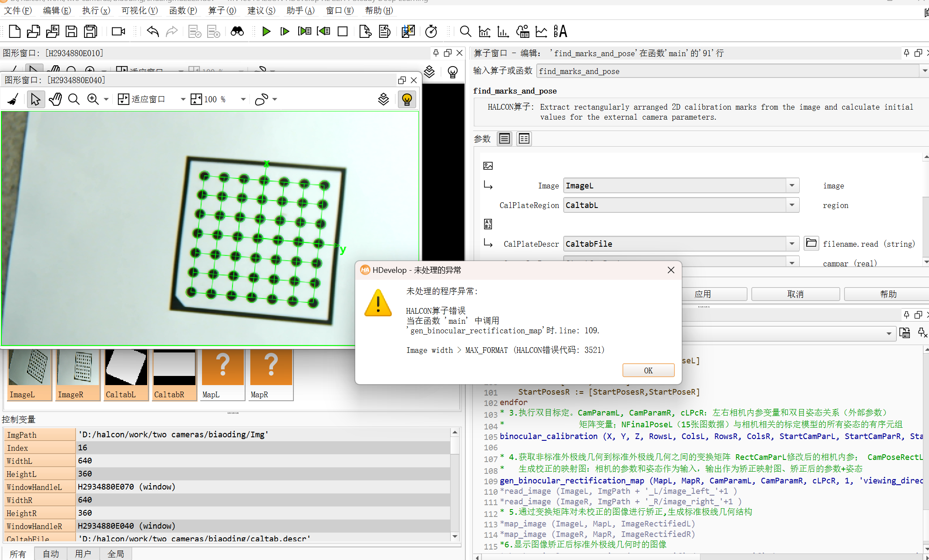The width and height of the screenshot is (929, 560).
Task: Select the MapL variable thumbnail
Action: coord(222,374)
